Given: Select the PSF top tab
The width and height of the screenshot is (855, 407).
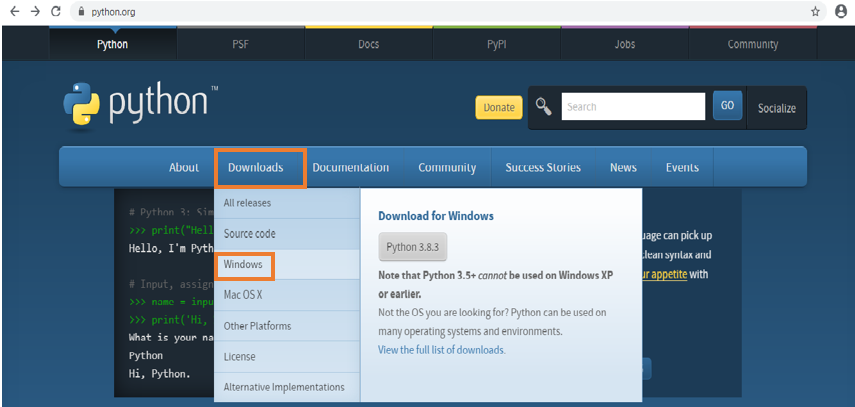Looking at the screenshot, I should click(240, 44).
